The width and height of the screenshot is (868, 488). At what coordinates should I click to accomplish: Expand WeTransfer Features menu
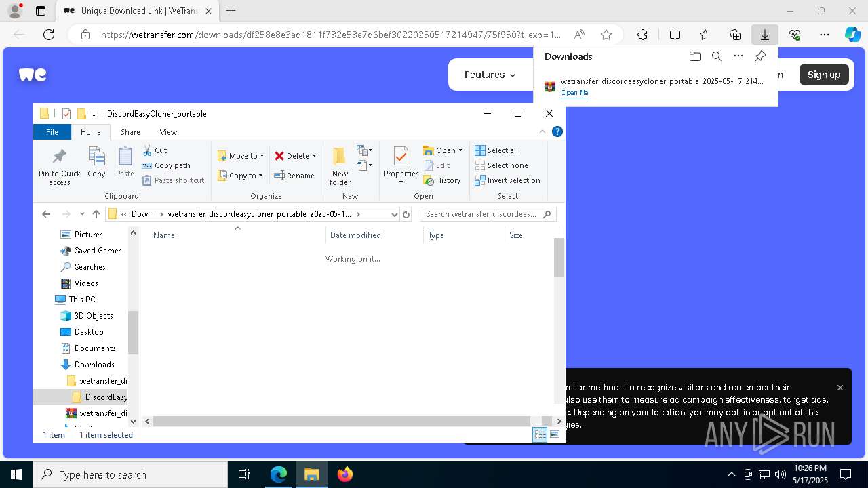(x=490, y=75)
